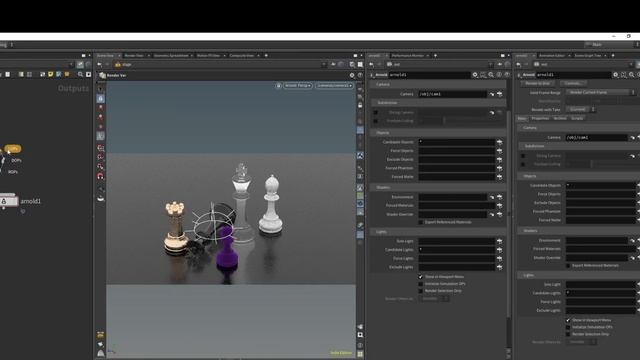The height and width of the screenshot is (360, 640).
Task: Click search icon in middle parameter panel header
Action: [491, 75]
